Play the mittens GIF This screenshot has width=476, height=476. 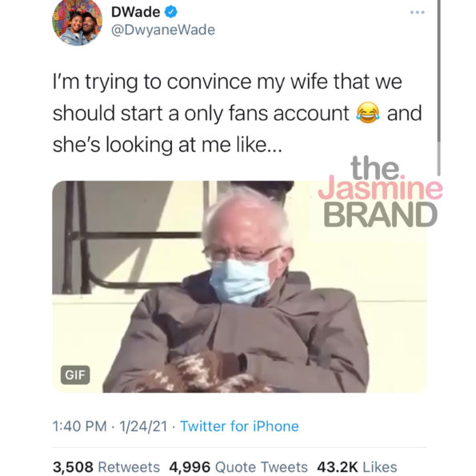239,286
